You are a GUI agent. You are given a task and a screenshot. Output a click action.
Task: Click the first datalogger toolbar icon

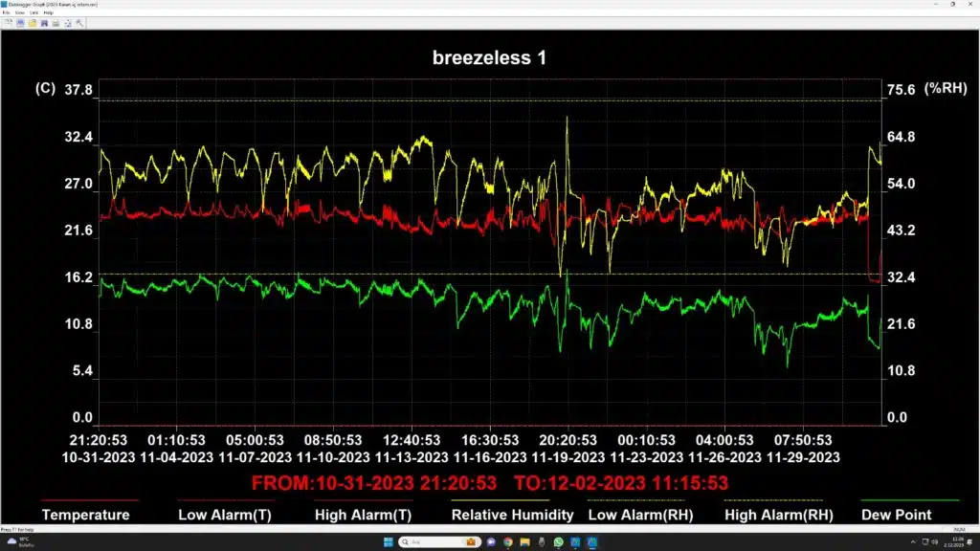8,23
